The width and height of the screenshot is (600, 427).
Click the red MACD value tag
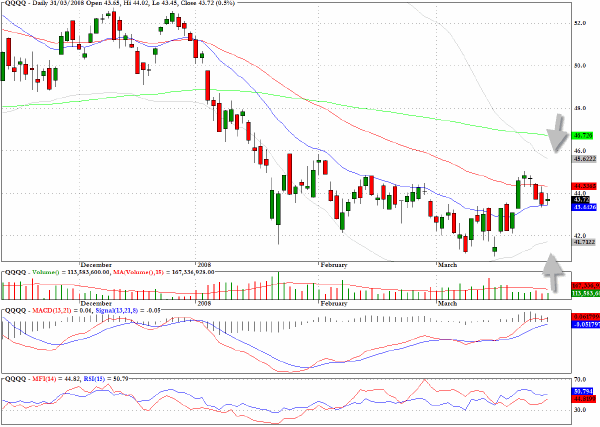tap(586, 317)
